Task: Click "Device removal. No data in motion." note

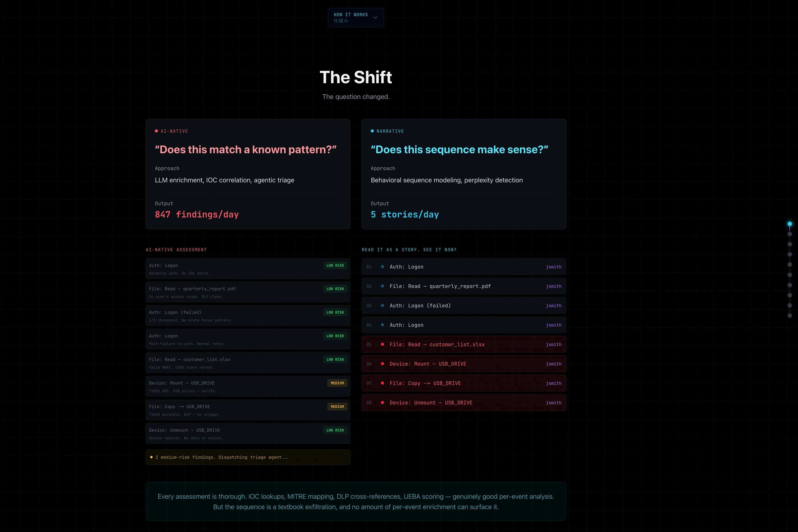Action: [186, 438]
